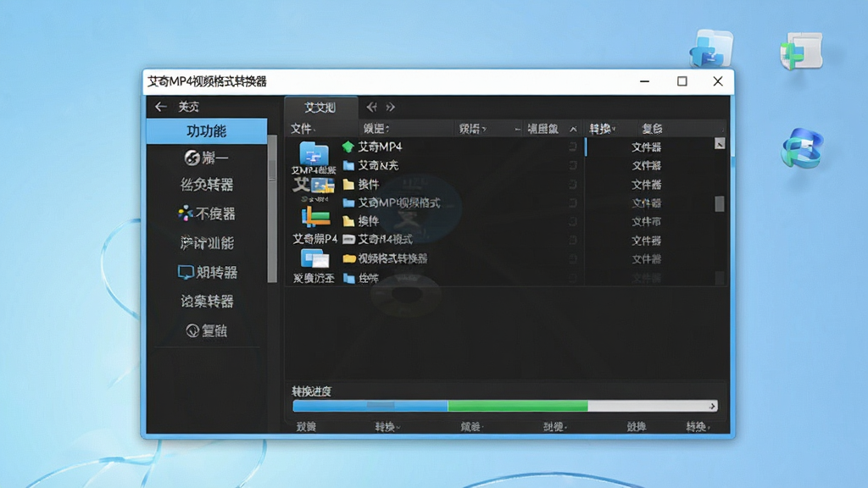Select the green and orange bars thumbnail
868x488 pixels.
tap(315, 218)
